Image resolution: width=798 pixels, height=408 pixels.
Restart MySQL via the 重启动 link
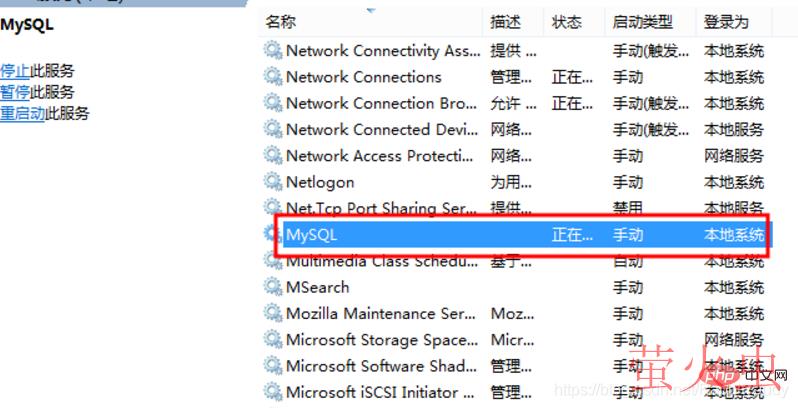click(22, 113)
